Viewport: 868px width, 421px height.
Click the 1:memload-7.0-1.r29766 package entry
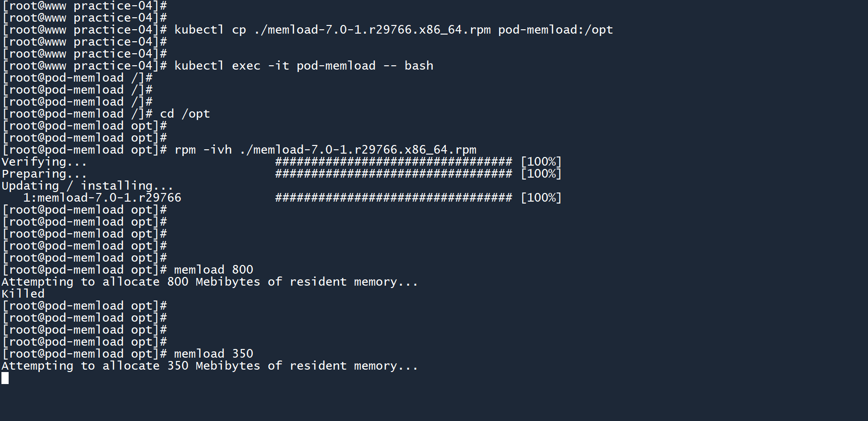(102, 198)
